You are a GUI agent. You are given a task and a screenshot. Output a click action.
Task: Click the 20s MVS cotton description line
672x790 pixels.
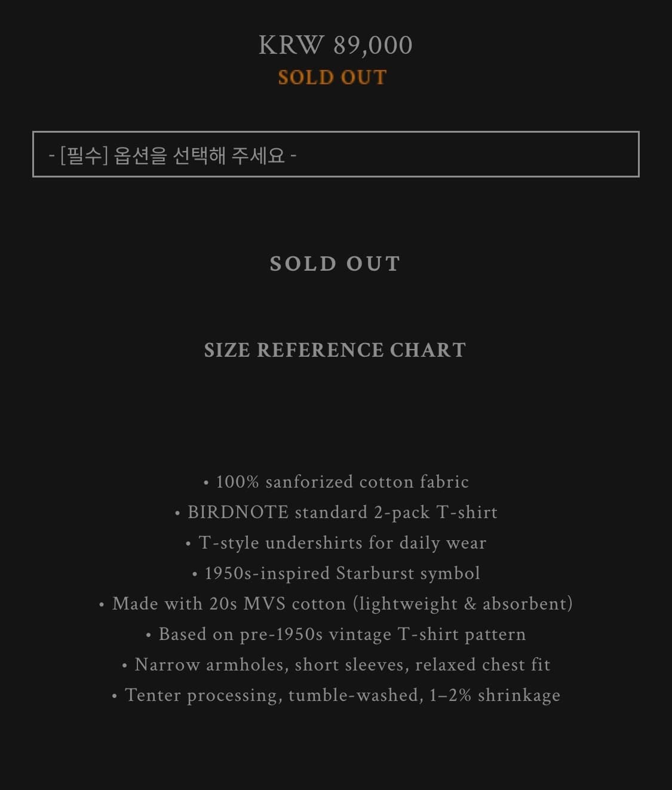pyautogui.click(x=336, y=604)
